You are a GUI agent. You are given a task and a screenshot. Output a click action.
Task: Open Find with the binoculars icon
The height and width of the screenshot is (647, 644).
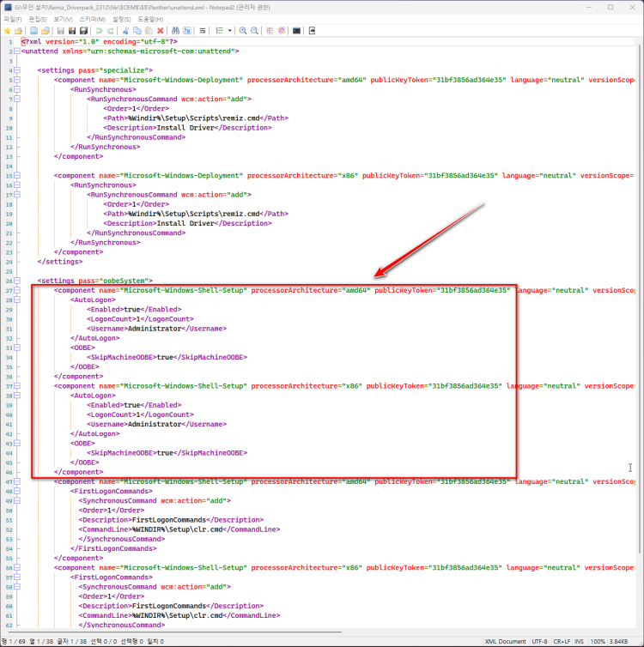(175, 31)
